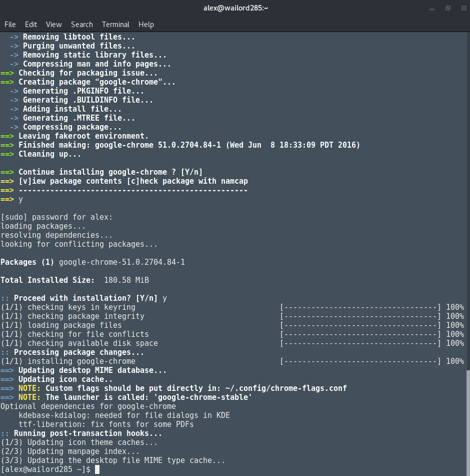The image size is (470, 476).
Task: Click the title bar showing alex@wailord285:~
Action: [235, 8]
